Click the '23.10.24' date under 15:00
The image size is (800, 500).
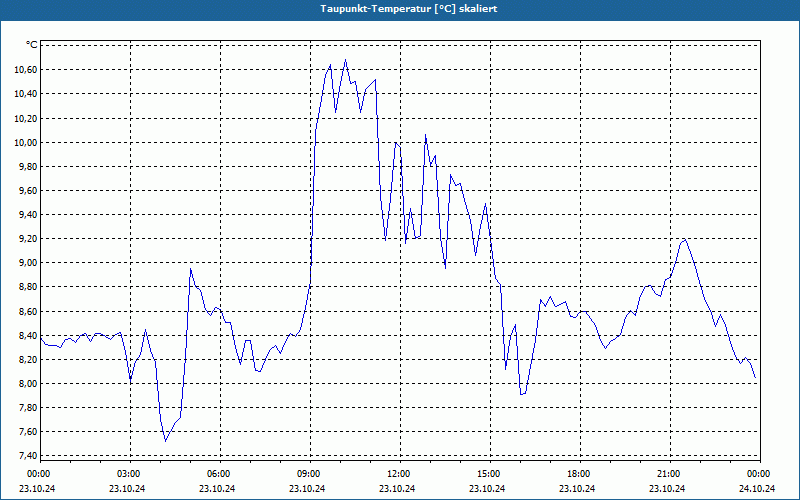[x=487, y=488]
